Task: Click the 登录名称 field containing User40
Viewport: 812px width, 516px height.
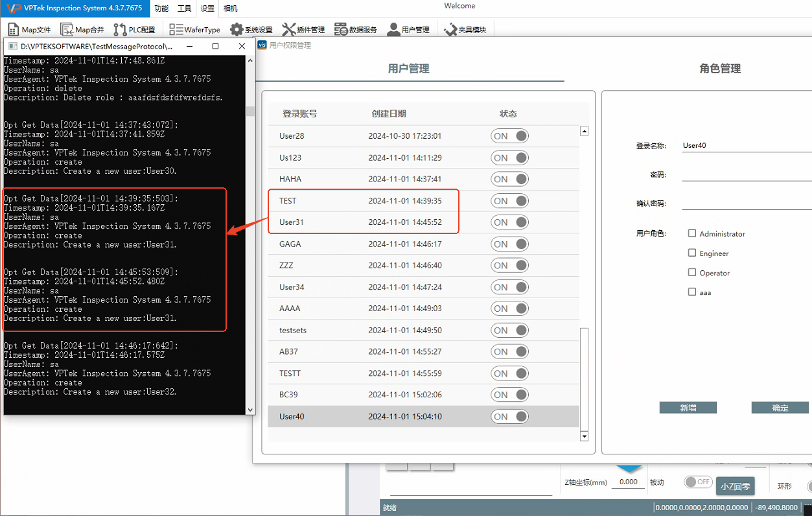Action: pyautogui.click(x=747, y=146)
